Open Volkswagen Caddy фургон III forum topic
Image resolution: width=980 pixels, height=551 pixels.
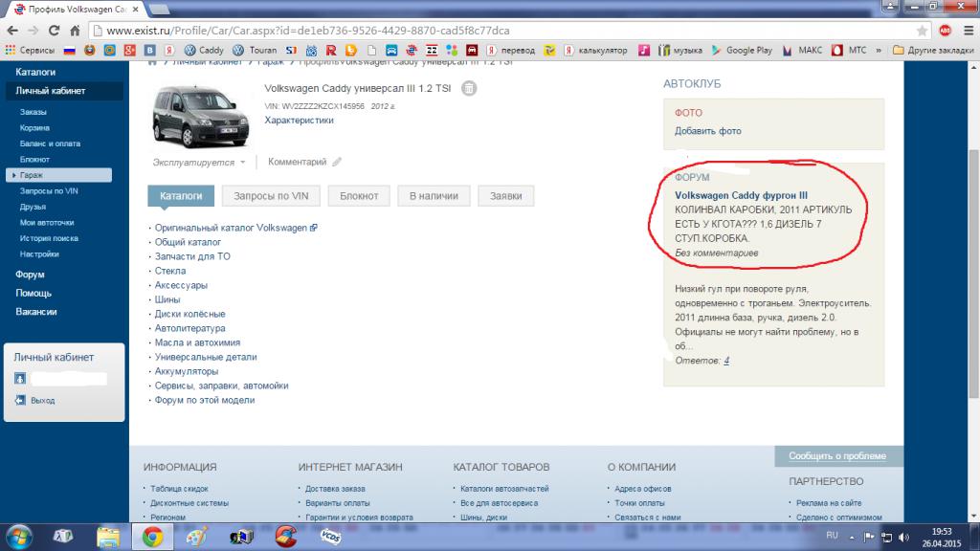(x=741, y=195)
